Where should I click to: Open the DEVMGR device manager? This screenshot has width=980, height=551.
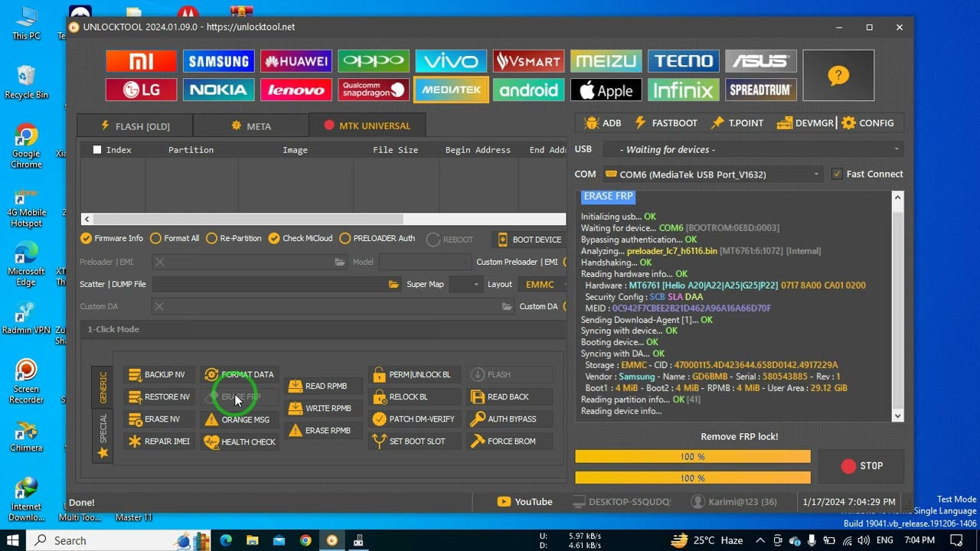pos(805,122)
